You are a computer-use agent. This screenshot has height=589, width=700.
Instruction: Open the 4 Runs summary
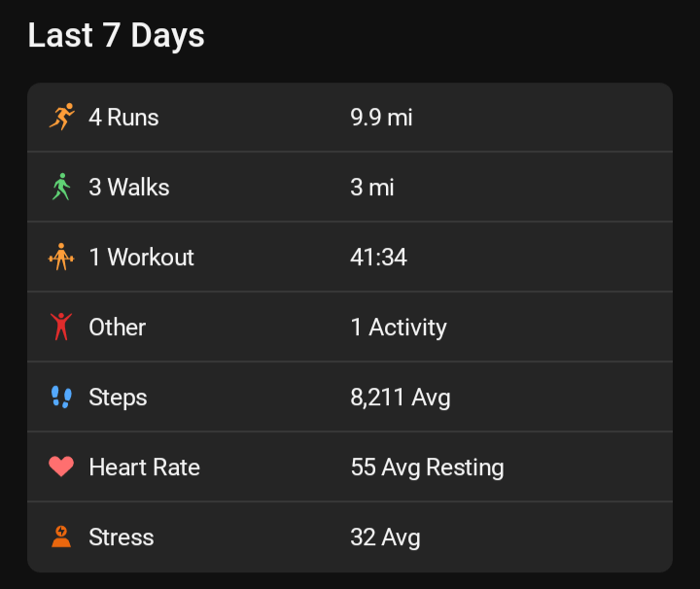(x=123, y=118)
